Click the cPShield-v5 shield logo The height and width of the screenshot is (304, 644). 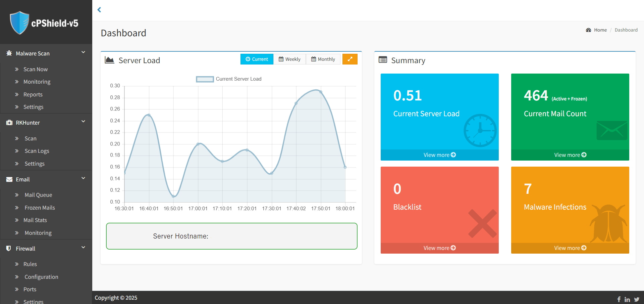click(x=19, y=23)
